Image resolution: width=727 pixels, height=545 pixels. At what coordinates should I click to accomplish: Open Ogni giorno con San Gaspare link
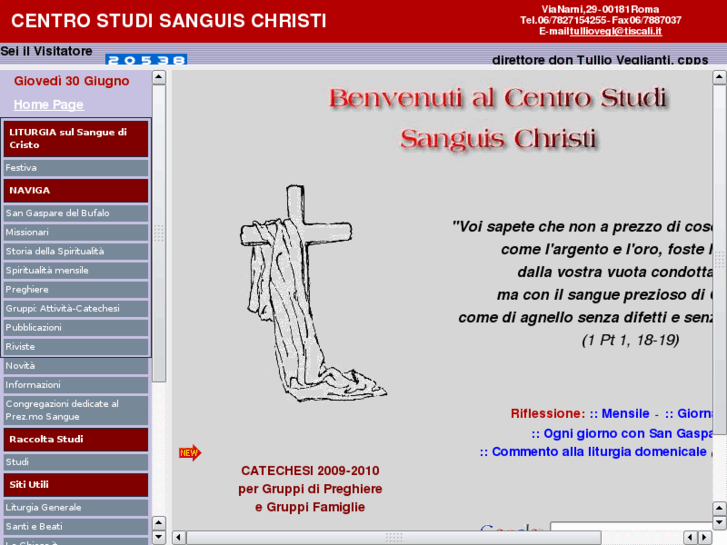coord(622,434)
